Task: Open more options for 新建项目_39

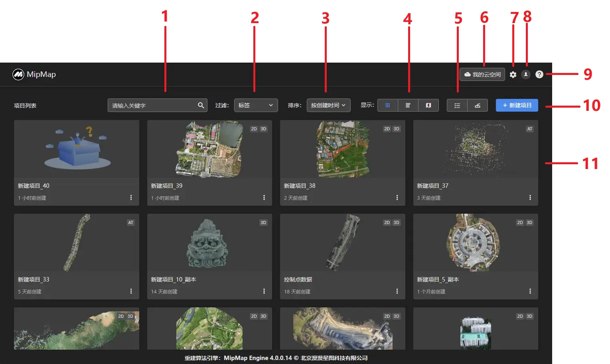Action: (x=264, y=198)
